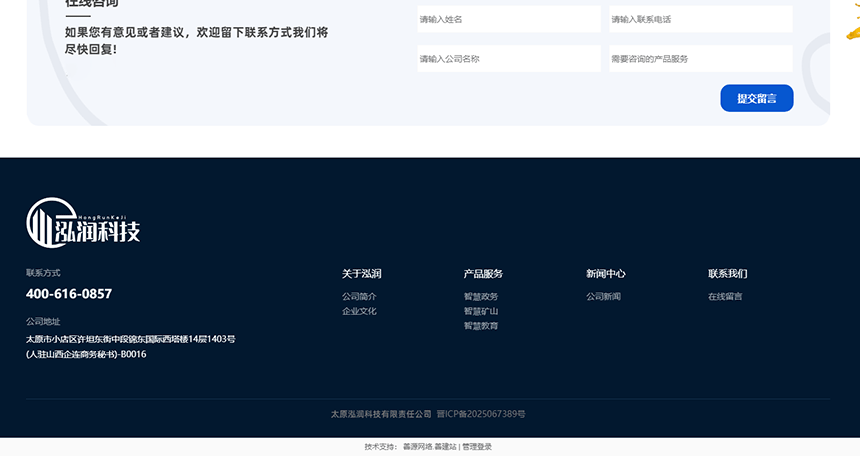
Task: Open the 智慧政务 product link
Action: click(481, 297)
